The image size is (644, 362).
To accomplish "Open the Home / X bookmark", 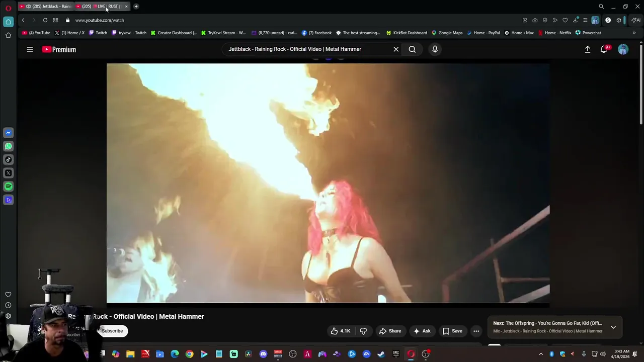I will point(69,33).
